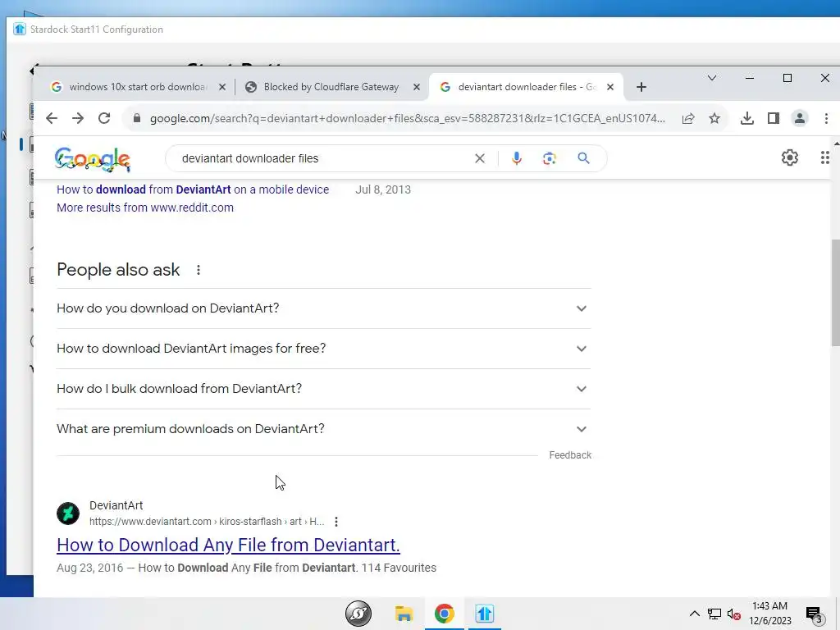Open File Explorer from the taskbar
The image size is (840, 630).
coord(404,614)
